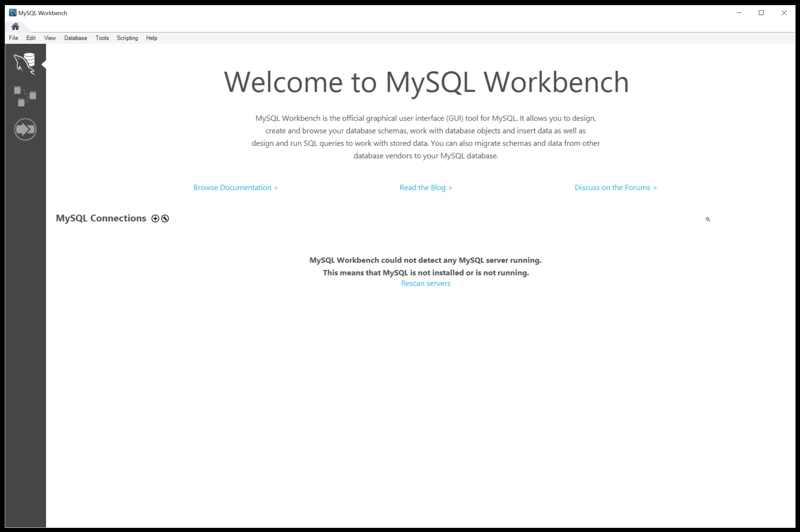
Task: Open the Database menu
Action: coord(75,38)
